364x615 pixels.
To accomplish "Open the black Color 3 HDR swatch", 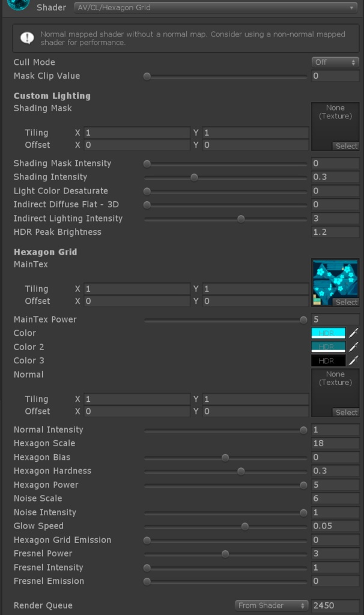I will tap(328, 360).
